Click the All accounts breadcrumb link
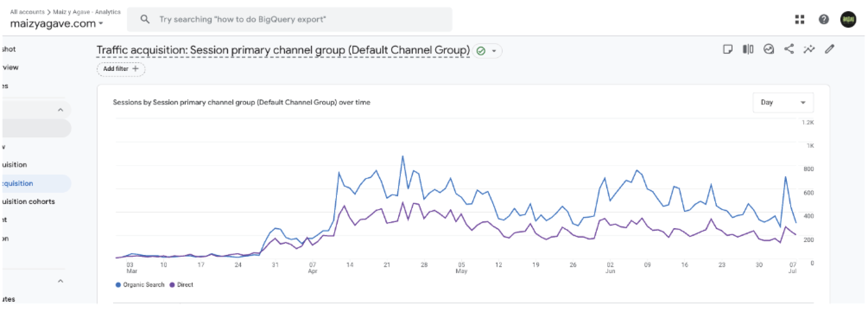The height and width of the screenshot is (312, 868). click(x=27, y=12)
